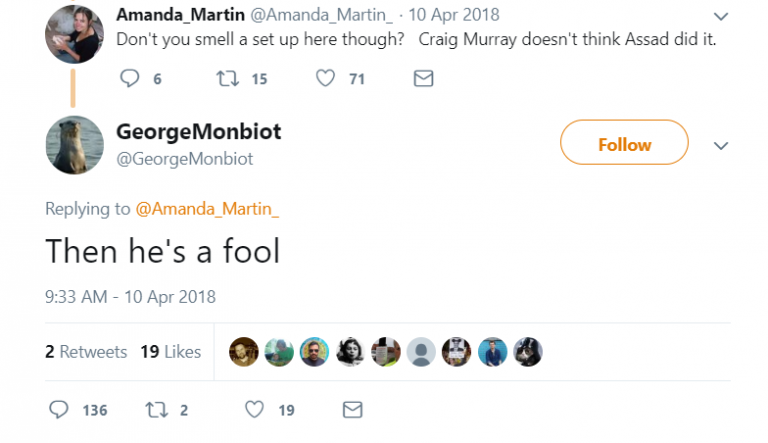Like GeorgeMonbiot's tweet with heart icon
The width and height of the screenshot is (768, 443).
(x=255, y=409)
